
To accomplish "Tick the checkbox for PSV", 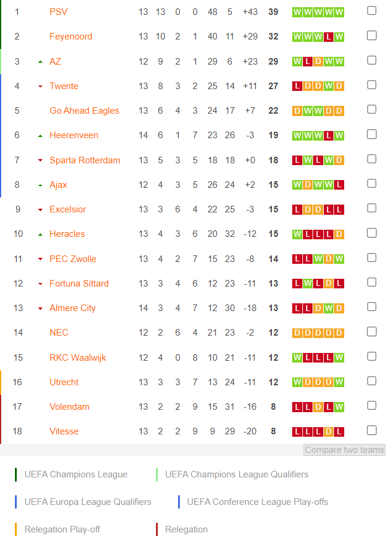I will pos(372,11).
